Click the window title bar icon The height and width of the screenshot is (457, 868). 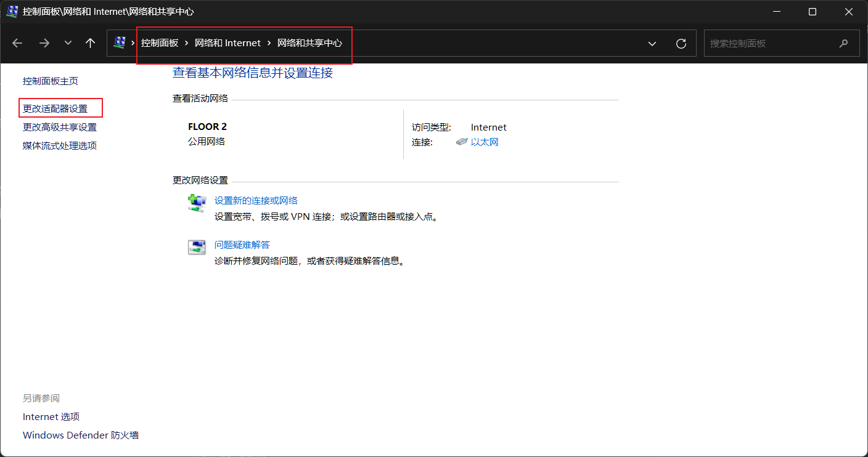pyautogui.click(x=12, y=12)
